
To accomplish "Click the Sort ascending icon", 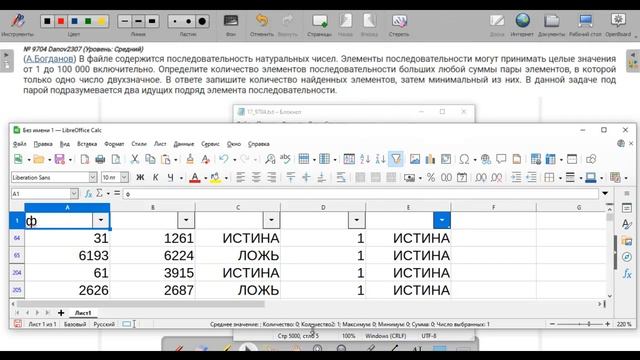I will [x=365, y=159].
